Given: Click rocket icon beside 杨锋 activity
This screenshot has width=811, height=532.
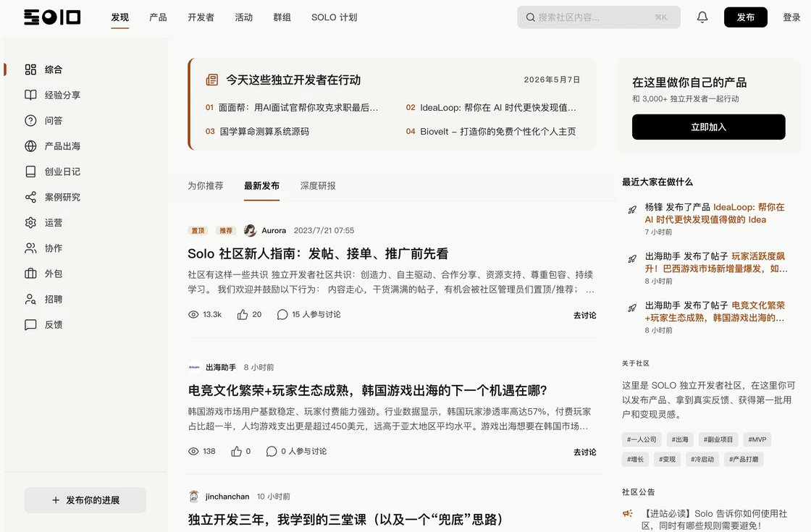Looking at the screenshot, I should coord(632,209).
